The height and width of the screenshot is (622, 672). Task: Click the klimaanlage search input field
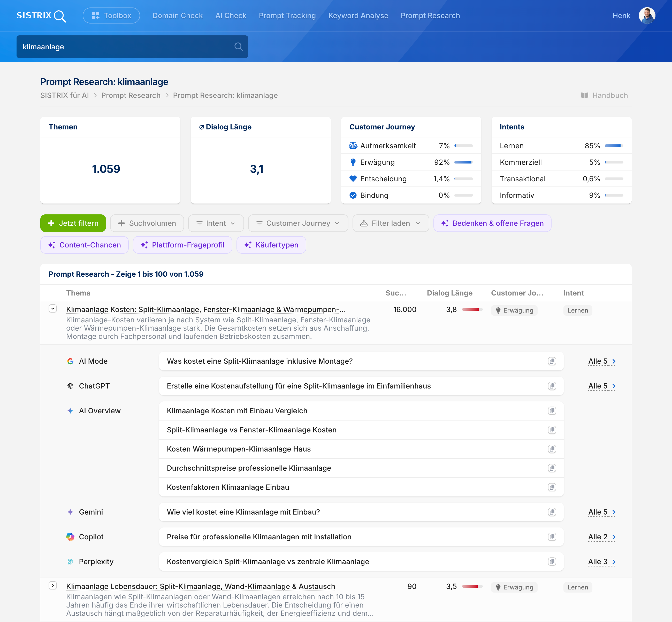click(132, 47)
